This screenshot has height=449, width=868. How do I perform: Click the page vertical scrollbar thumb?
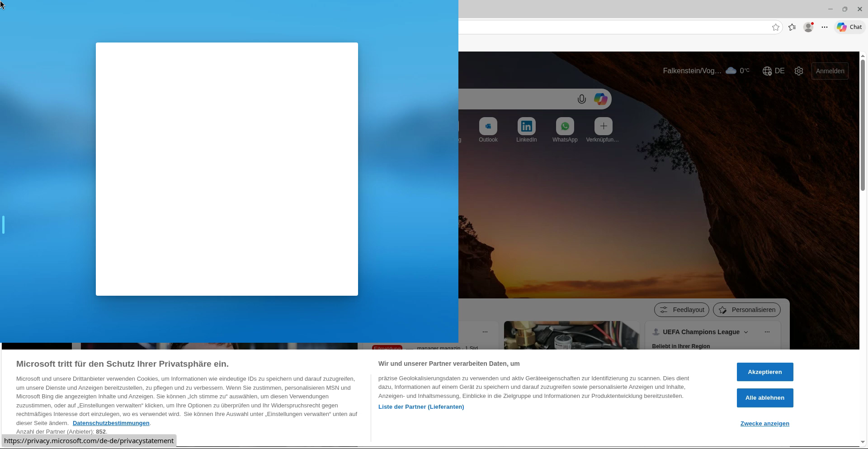point(863,124)
